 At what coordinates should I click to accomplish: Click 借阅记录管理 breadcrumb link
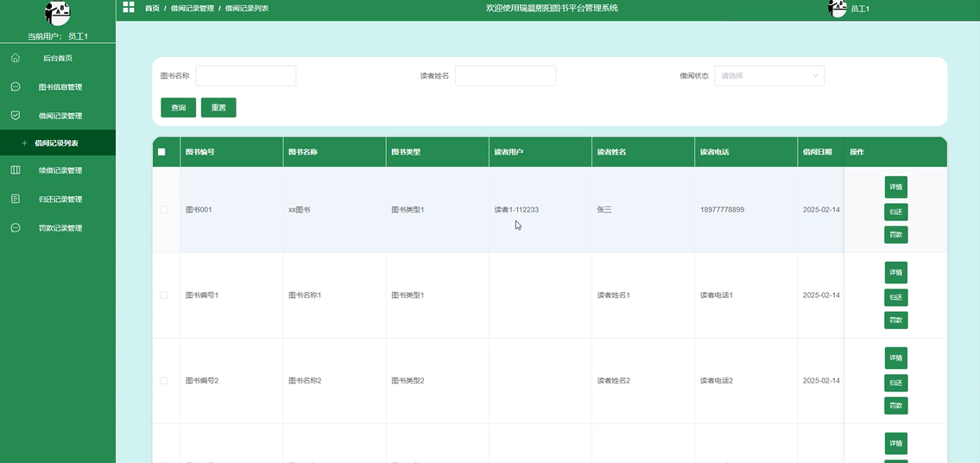pos(192,8)
